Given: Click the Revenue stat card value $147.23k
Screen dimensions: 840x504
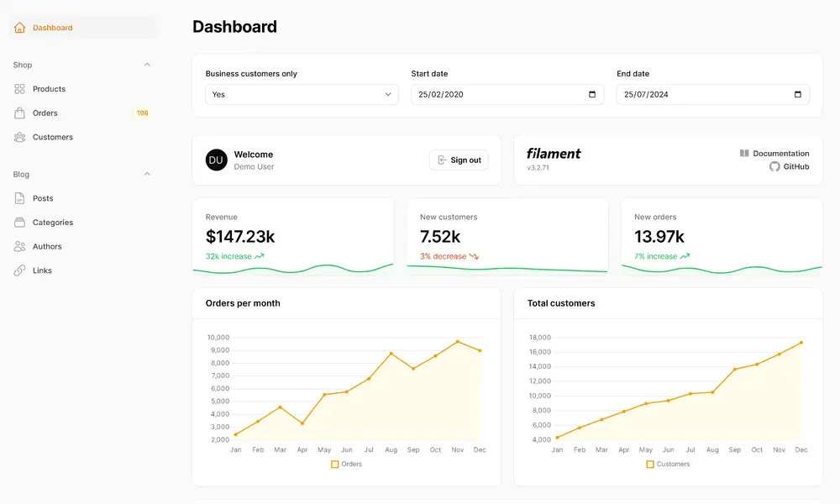Looking at the screenshot, I should (x=240, y=236).
